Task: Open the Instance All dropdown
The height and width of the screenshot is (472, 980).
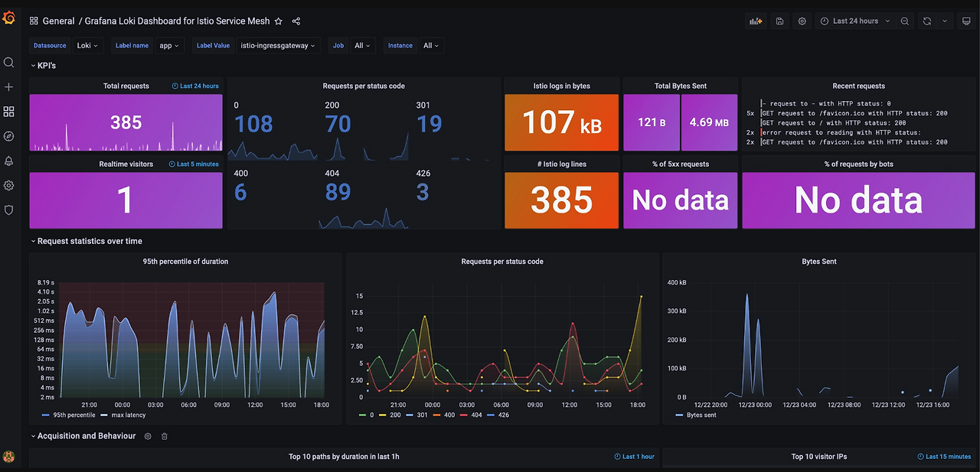Action: point(431,46)
